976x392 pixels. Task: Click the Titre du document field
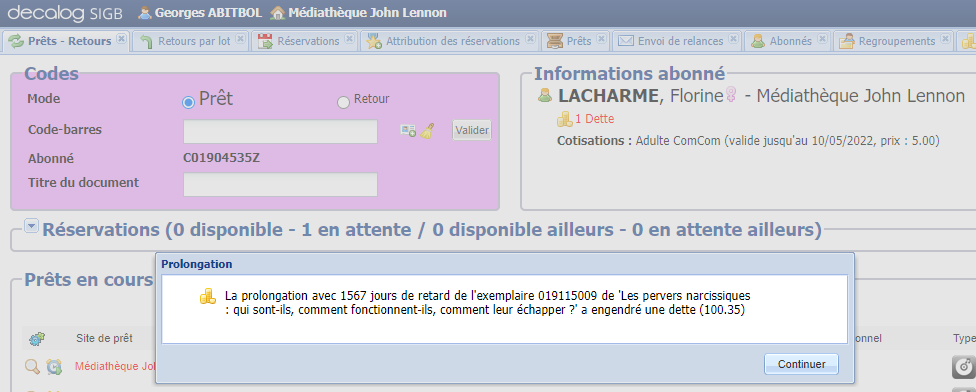pos(280,184)
